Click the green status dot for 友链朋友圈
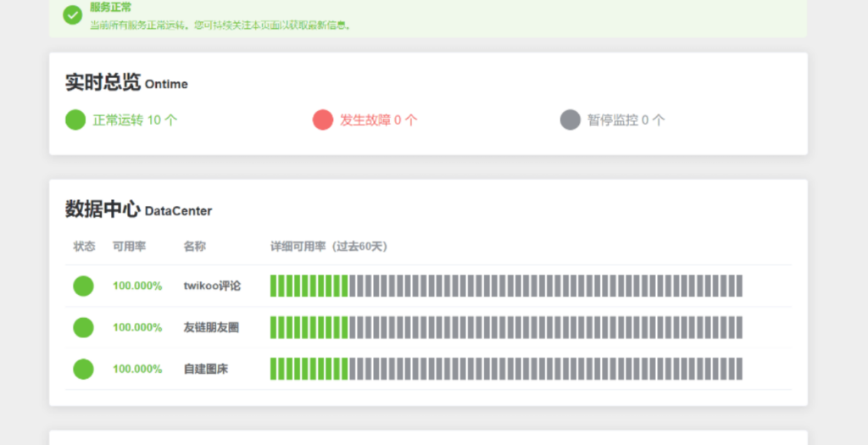Screen dimensions: 868x445 (83, 327)
